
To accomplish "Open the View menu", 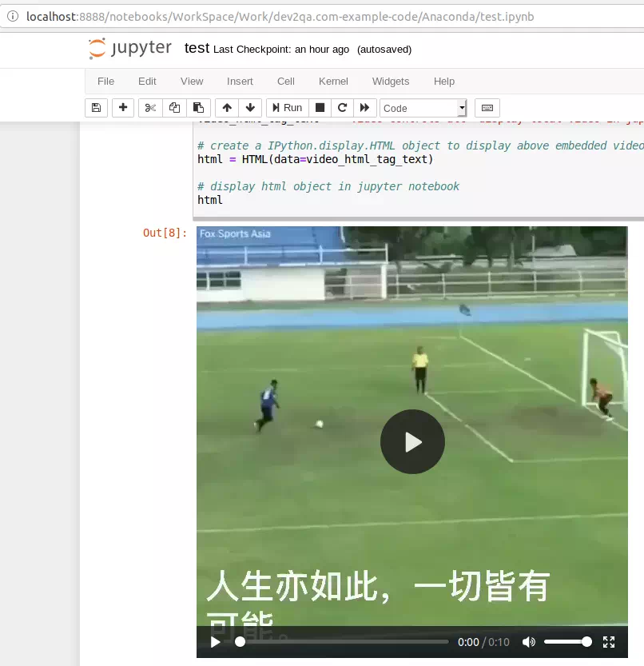I will point(192,81).
